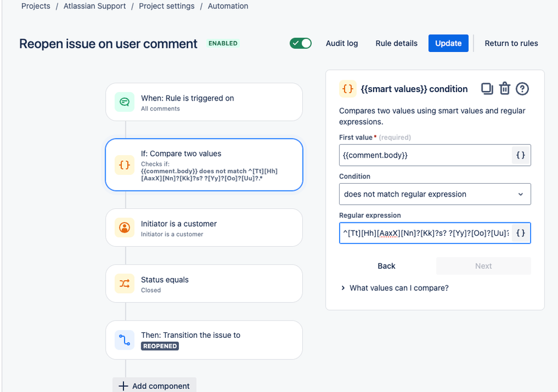This screenshot has width=558, height=392.
Task: Insert smart value in Regular expression field
Action: click(x=521, y=233)
